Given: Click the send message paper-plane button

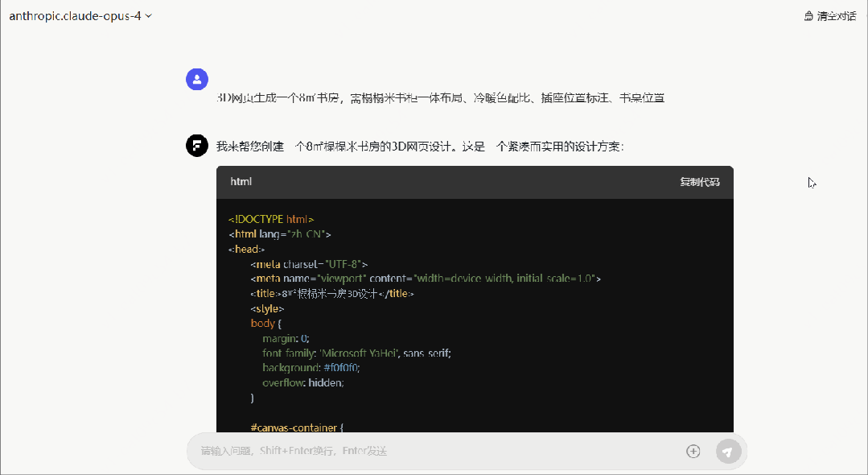Looking at the screenshot, I should tap(729, 451).
